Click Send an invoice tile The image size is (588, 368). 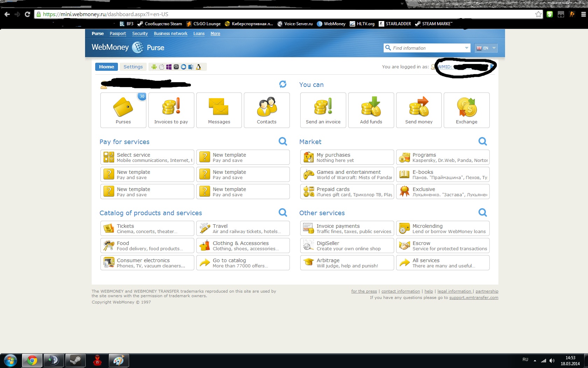click(323, 110)
